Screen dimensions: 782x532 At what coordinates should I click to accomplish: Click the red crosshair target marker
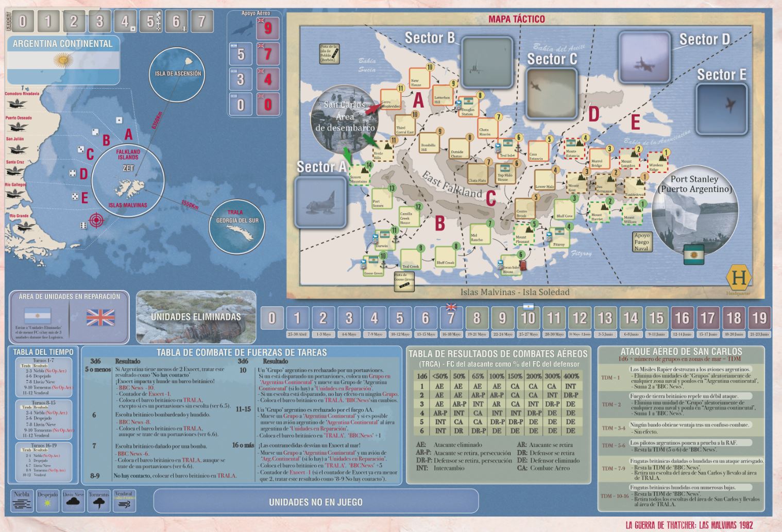point(96,220)
